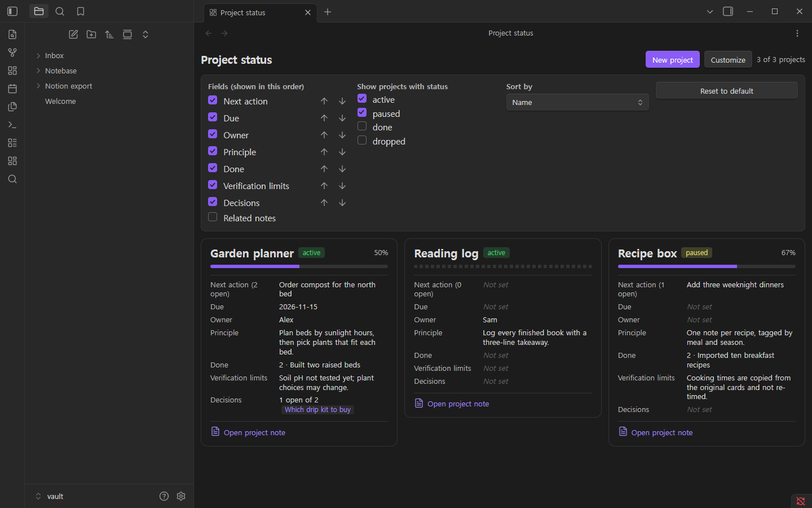Image resolution: width=812 pixels, height=508 pixels.
Task: Toggle the right sidebar icon
Action: (x=728, y=11)
